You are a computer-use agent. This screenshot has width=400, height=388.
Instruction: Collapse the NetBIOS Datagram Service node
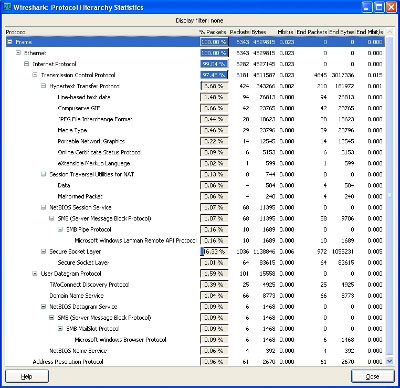tap(43, 307)
